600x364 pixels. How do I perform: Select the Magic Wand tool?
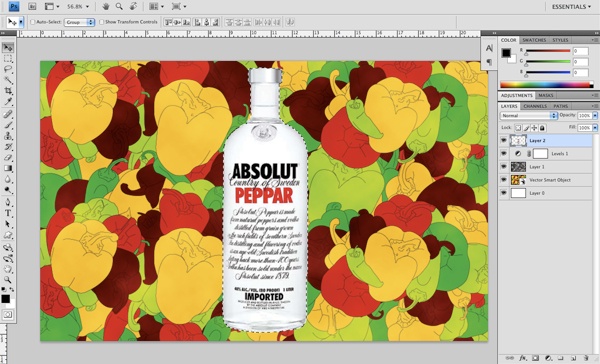(8, 80)
